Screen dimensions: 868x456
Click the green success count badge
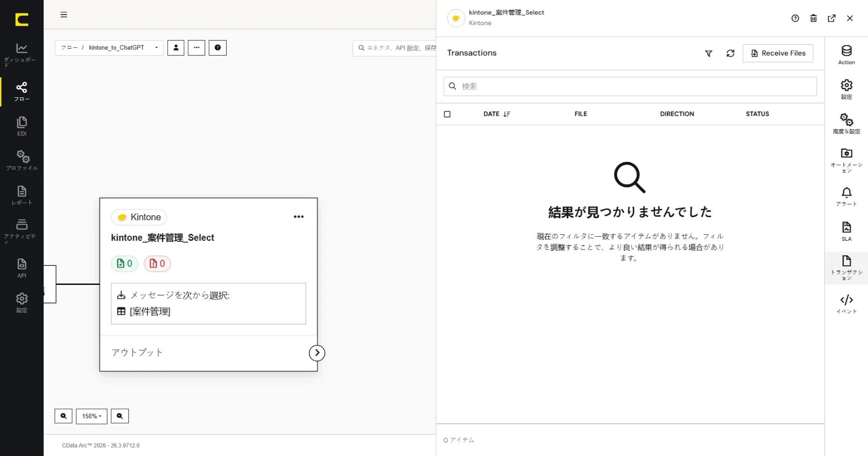[124, 263]
